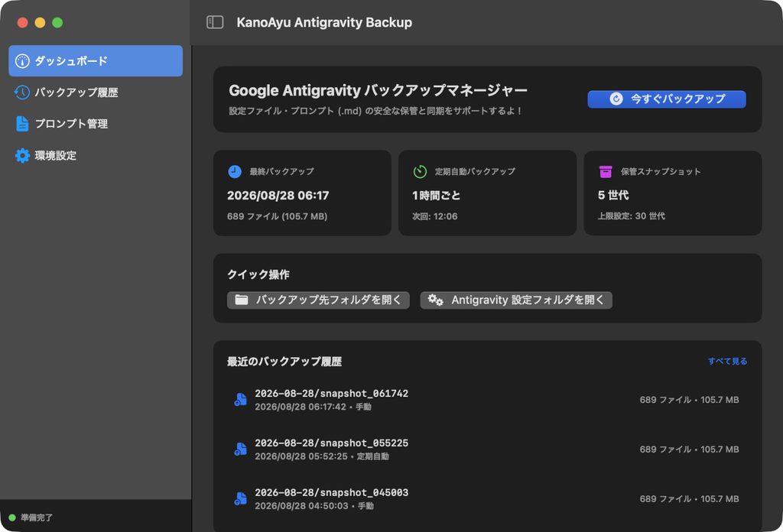Click the クイック操作 heading
Image resolution: width=783 pixels, height=532 pixels.
pos(258,274)
